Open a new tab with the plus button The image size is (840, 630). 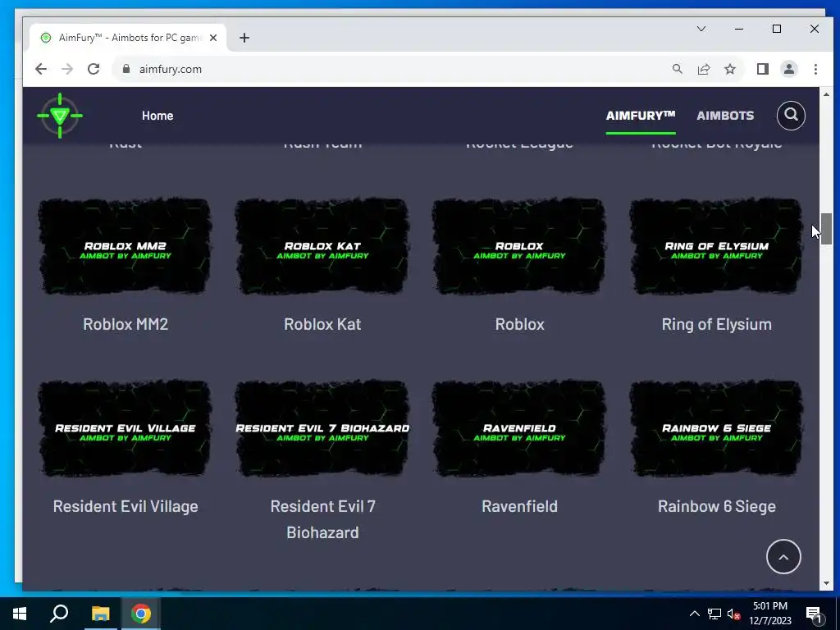point(244,38)
